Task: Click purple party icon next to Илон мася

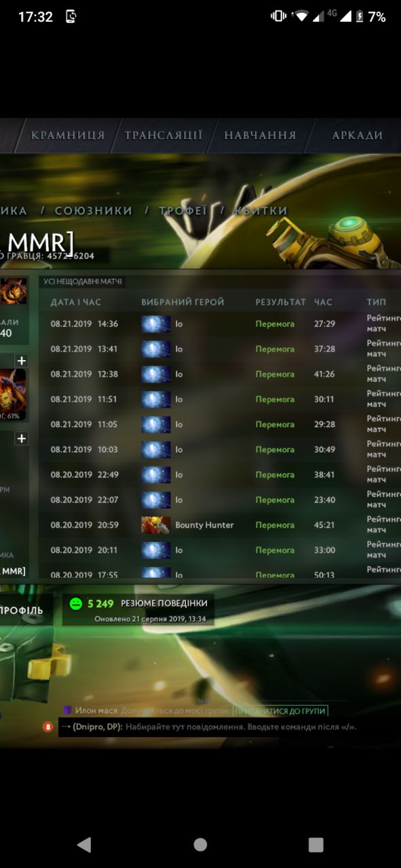Action: tap(67, 711)
